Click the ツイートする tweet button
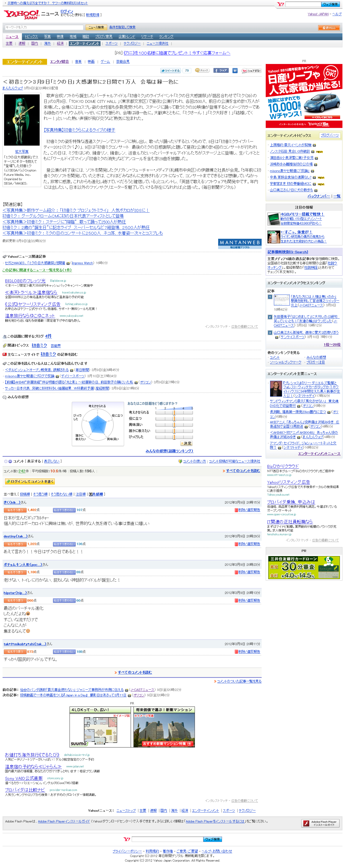The height and width of the screenshot is (868, 345). [171, 70]
